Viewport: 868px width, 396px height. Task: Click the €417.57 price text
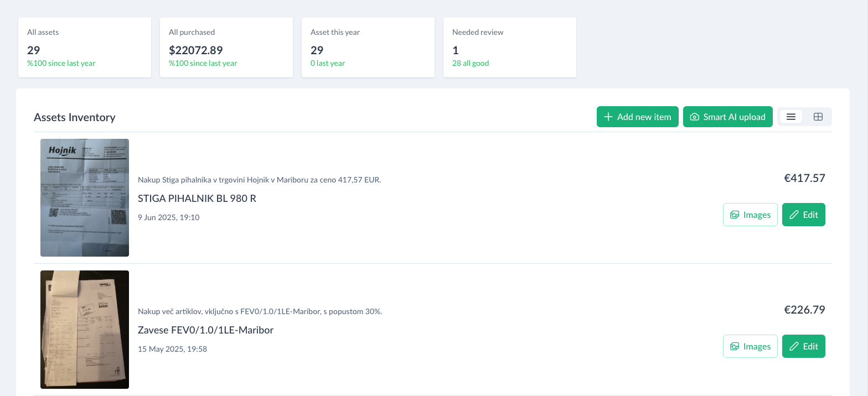[804, 178]
